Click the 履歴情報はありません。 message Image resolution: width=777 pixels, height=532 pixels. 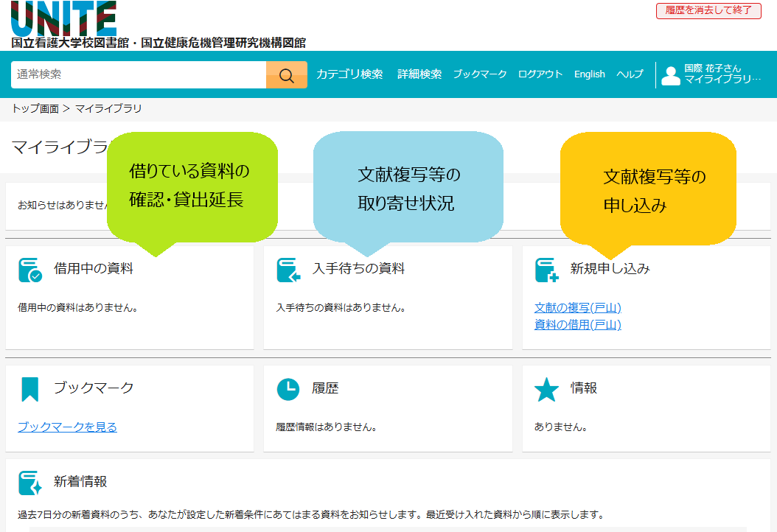point(327,427)
